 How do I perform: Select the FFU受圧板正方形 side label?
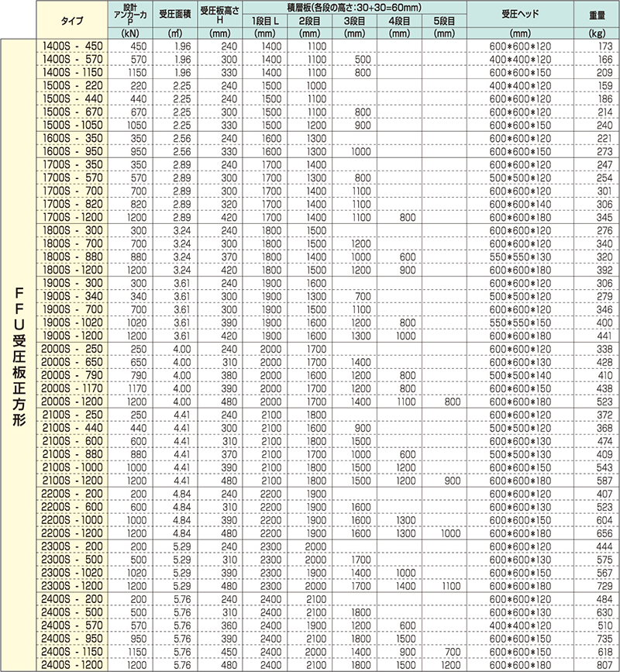click(19, 357)
